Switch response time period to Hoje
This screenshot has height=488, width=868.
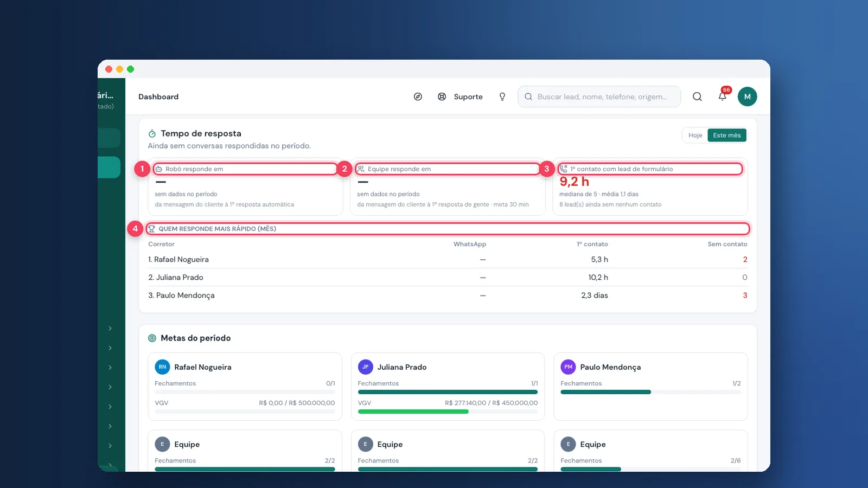coord(695,136)
